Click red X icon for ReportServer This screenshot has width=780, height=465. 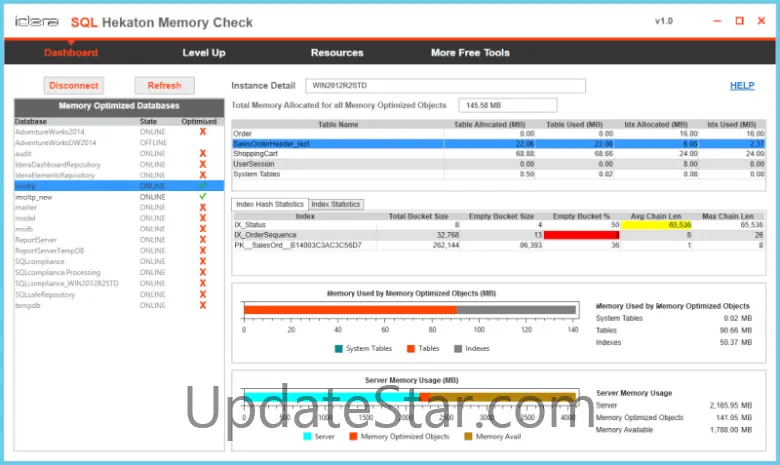(202, 240)
